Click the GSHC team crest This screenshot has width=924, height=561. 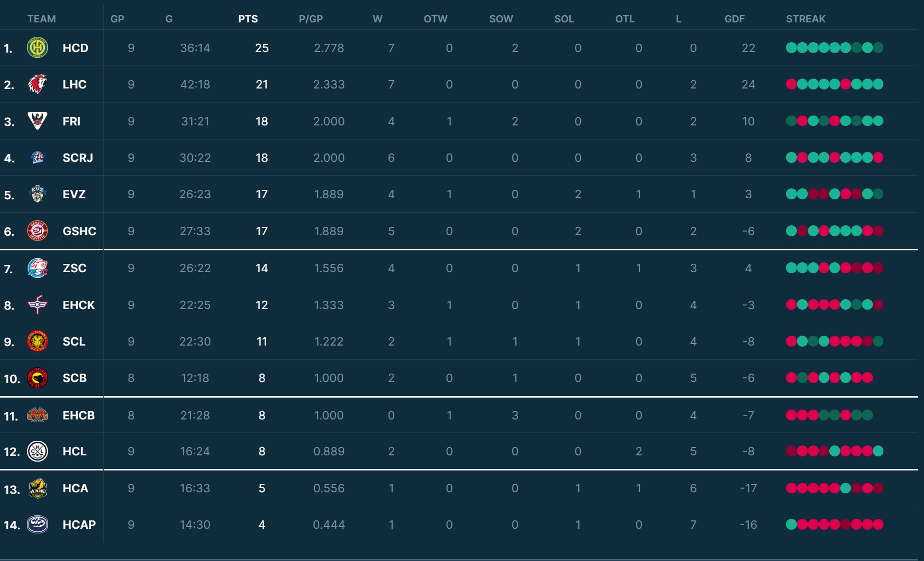click(38, 231)
